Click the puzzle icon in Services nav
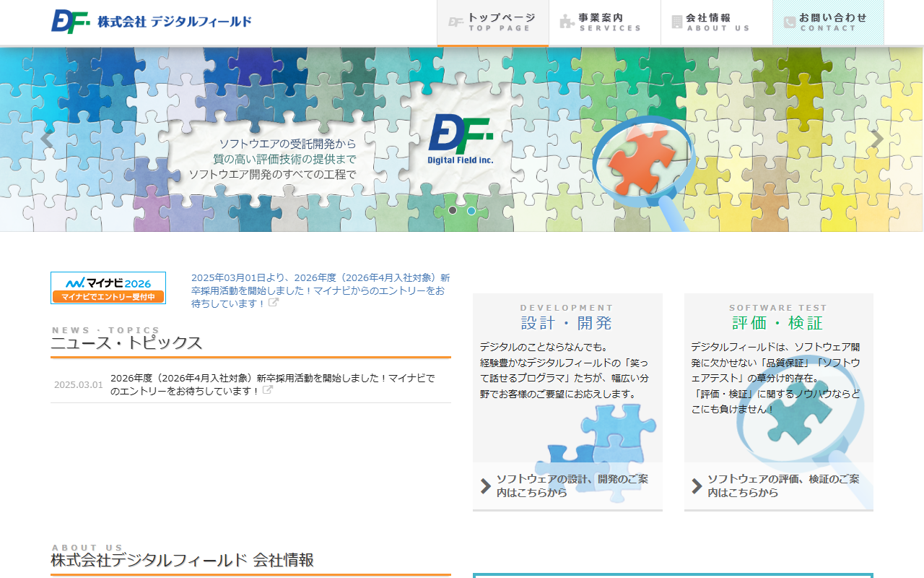 (567, 22)
